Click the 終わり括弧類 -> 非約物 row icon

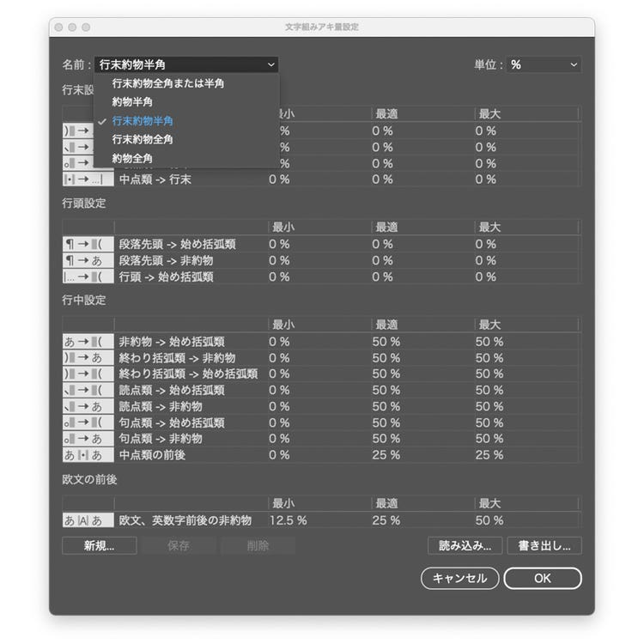pos(88,358)
